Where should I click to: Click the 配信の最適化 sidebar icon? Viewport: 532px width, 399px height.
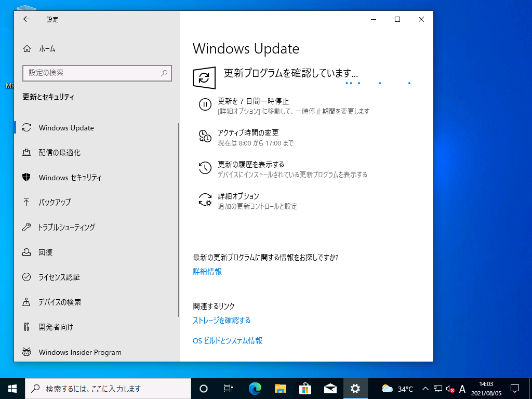[26, 152]
